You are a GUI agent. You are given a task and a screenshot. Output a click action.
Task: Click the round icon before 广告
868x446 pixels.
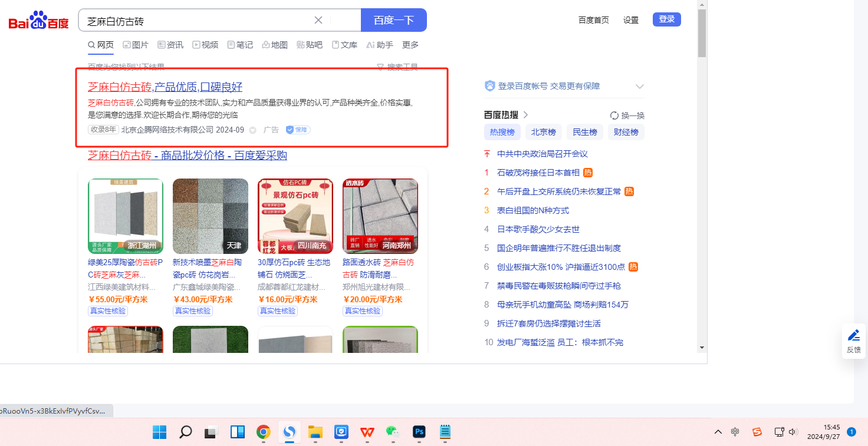tap(253, 130)
